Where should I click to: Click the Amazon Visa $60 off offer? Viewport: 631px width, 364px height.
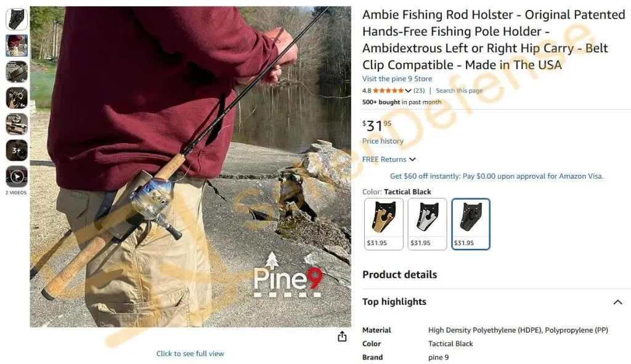tap(497, 176)
